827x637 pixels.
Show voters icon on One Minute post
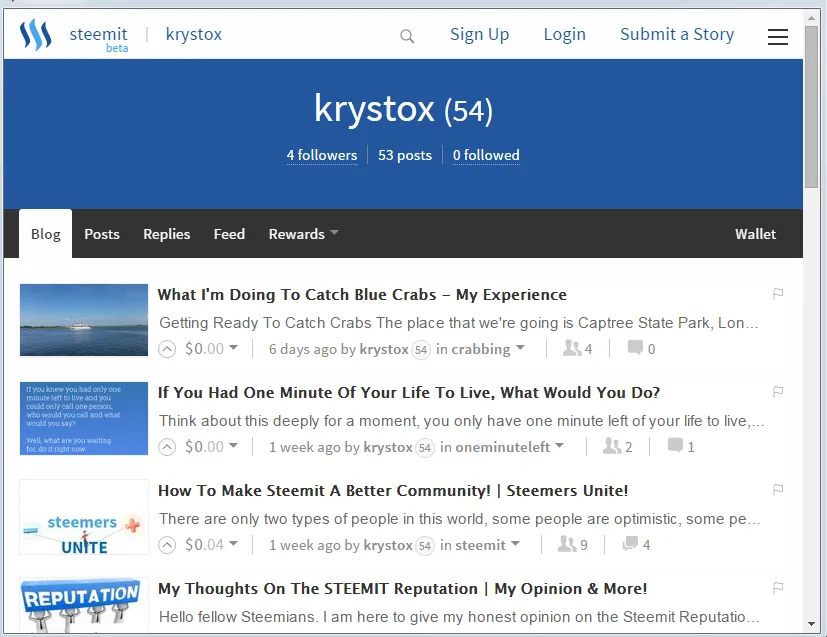[612, 446]
